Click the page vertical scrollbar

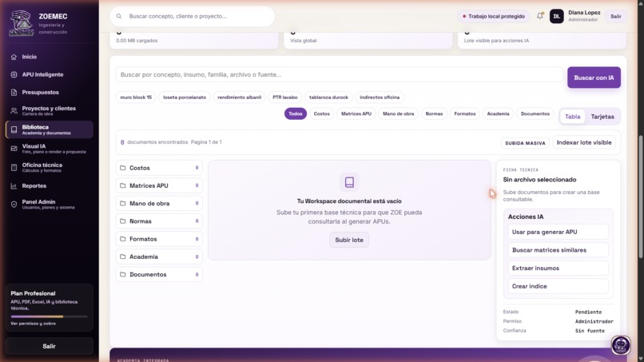coord(640,197)
